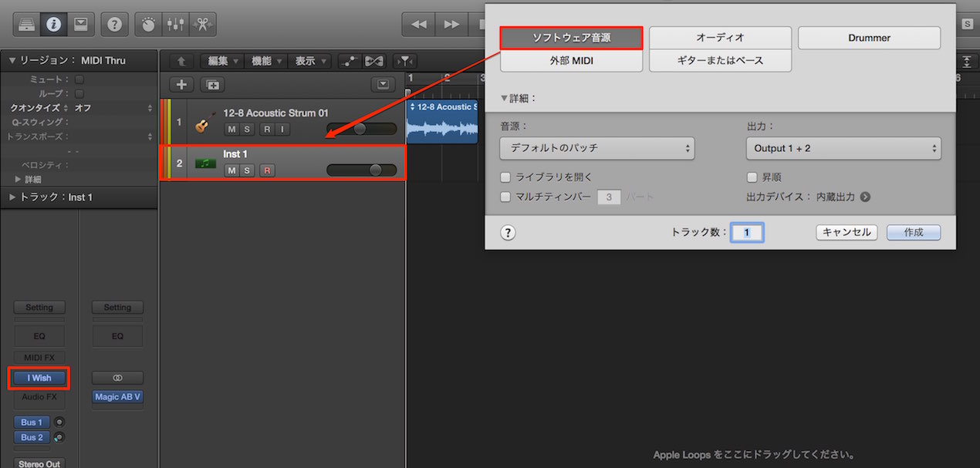Click the Bus 2 send level knob
The height and width of the screenshot is (468, 980).
tap(59, 437)
